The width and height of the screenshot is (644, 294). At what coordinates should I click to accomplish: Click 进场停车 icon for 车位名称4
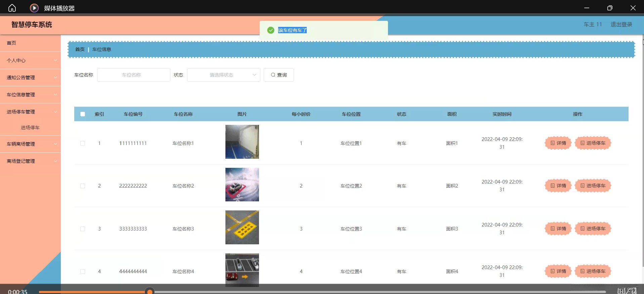pyautogui.click(x=583, y=271)
